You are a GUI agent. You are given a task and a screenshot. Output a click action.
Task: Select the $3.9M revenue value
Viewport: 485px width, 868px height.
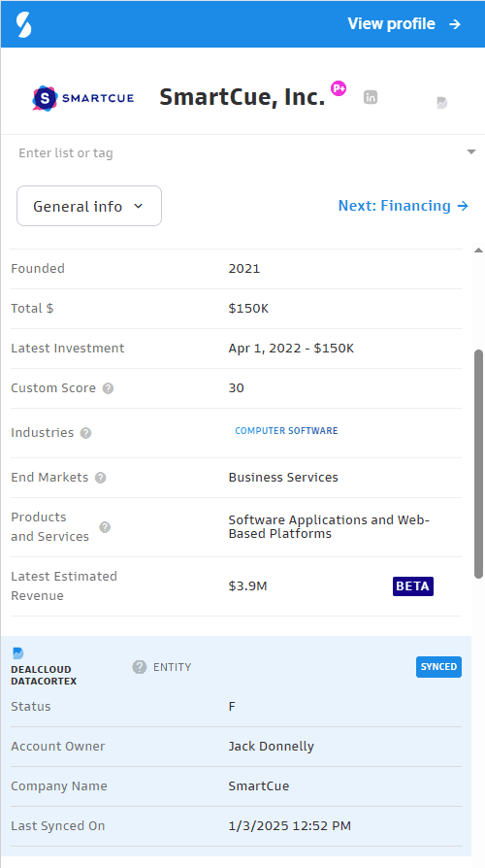(x=247, y=585)
